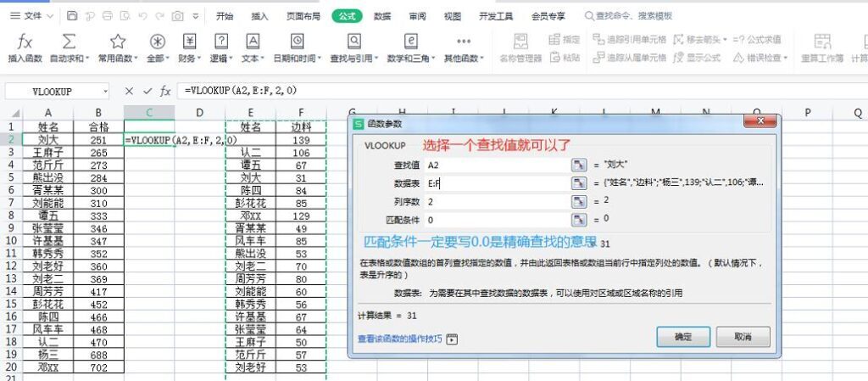Switch to the 会员专享 tab
The width and height of the screenshot is (868, 381).
[x=548, y=16]
